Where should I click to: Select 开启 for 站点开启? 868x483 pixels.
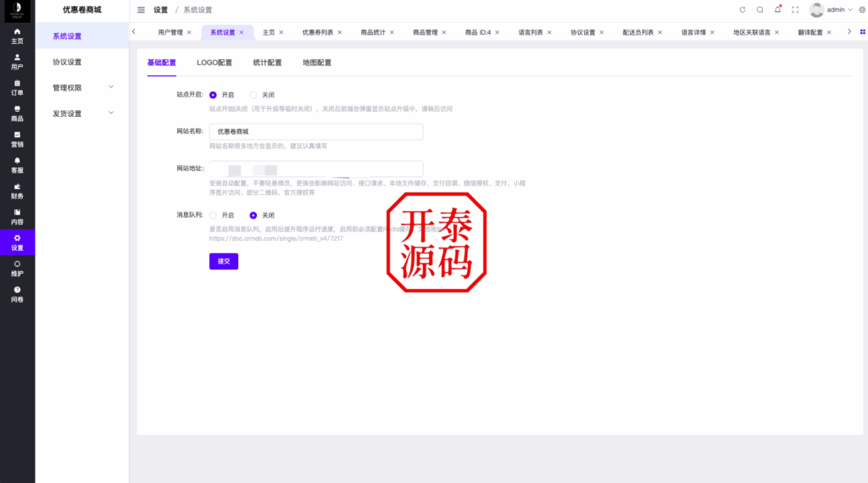coord(213,95)
